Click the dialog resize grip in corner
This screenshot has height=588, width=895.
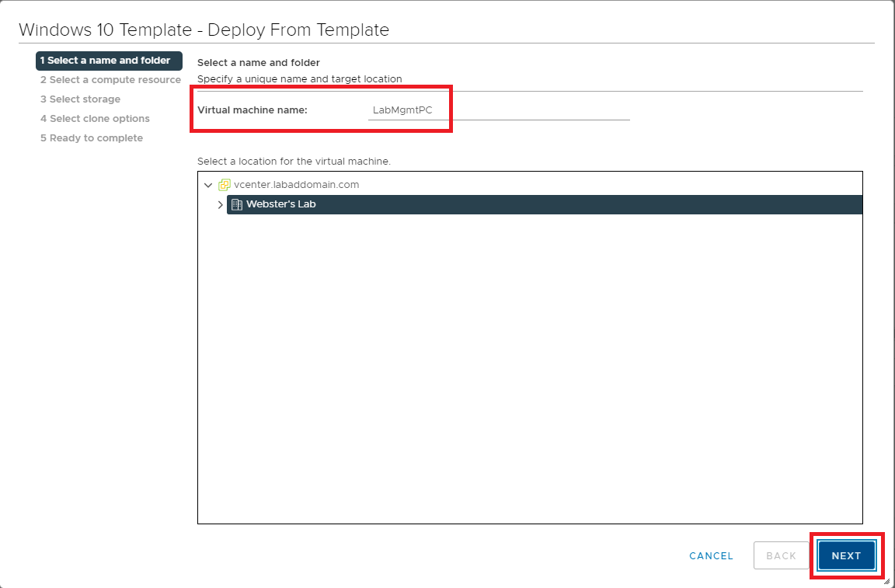coord(886,580)
